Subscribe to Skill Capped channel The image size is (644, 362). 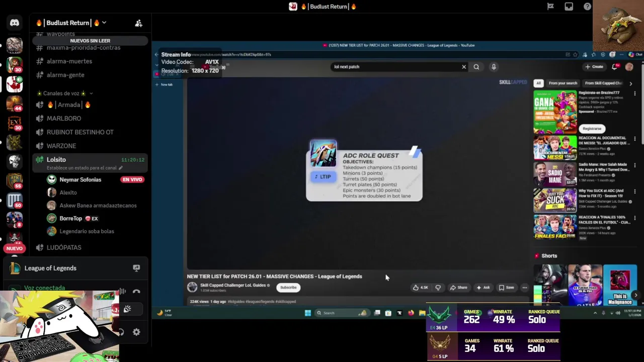(x=288, y=288)
